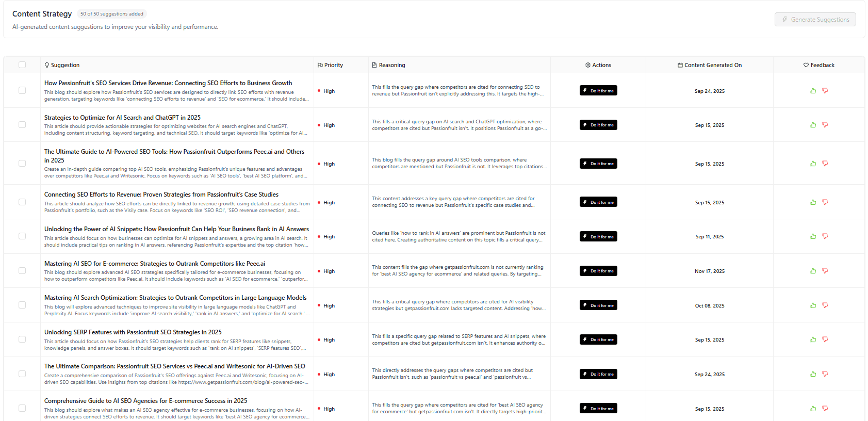This screenshot has height=421, width=868.
Task: Do it for me: 'Ultimate Guide to AI-Powered SEO Tools'
Action: 598,164
